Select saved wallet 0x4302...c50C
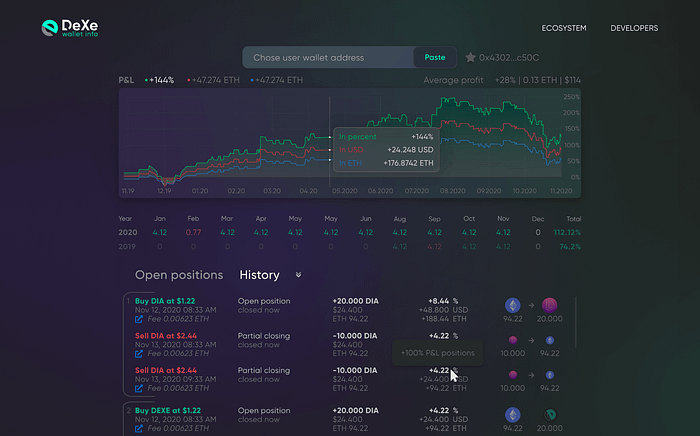 (509, 58)
